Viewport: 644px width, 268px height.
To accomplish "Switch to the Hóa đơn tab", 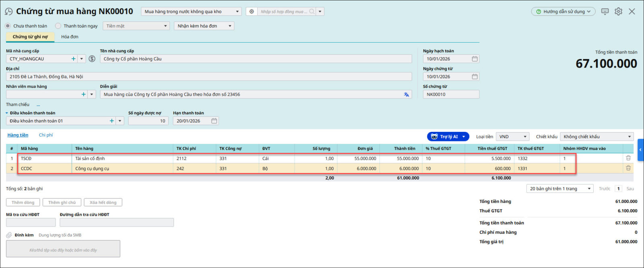I will coord(70,37).
